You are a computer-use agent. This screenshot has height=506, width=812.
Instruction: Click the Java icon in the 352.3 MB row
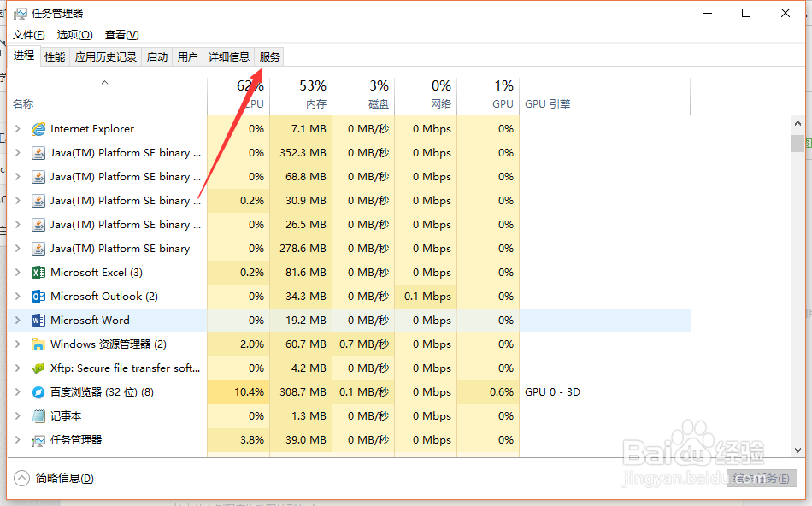pyautogui.click(x=38, y=153)
